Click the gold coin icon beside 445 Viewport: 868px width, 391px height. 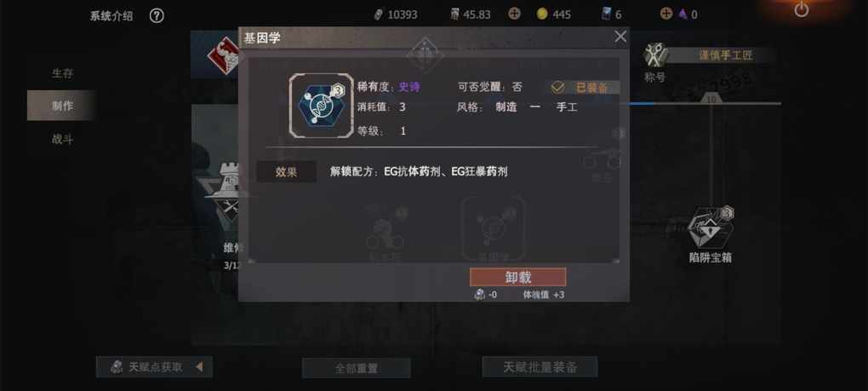(x=542, y=14)
